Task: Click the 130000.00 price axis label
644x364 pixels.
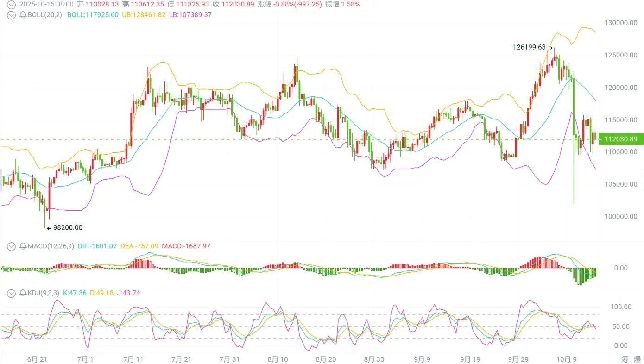Action: coord(621,23)
